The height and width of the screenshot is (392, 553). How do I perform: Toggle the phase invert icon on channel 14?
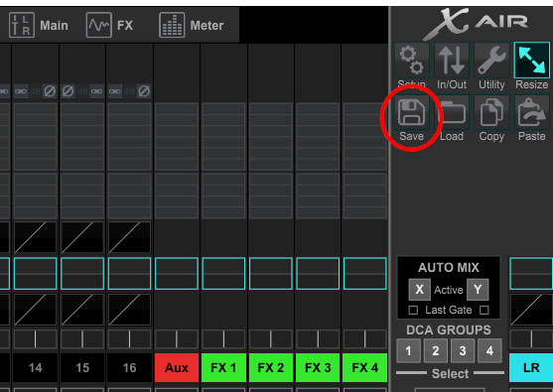[50, 91]
